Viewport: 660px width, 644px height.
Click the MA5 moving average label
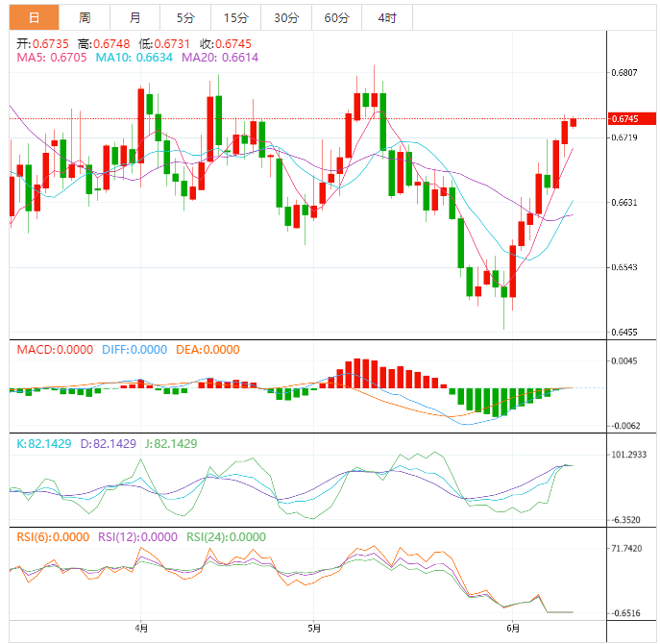(51, 58)
